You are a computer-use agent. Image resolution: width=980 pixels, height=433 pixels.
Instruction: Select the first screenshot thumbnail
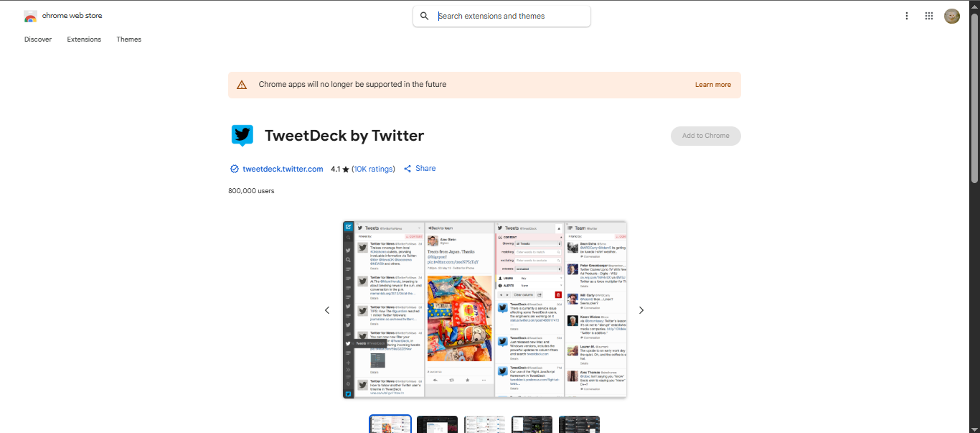[x=390, y=424]
